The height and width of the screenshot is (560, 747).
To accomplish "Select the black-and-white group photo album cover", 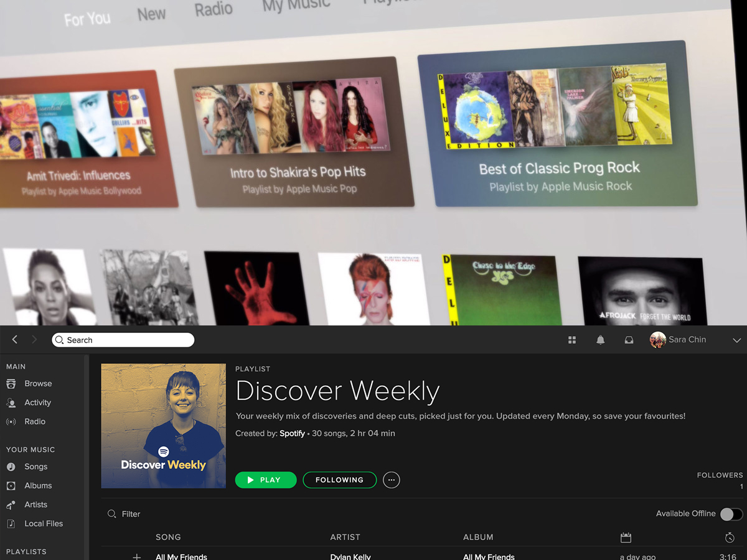I will (x=148, y=287).
